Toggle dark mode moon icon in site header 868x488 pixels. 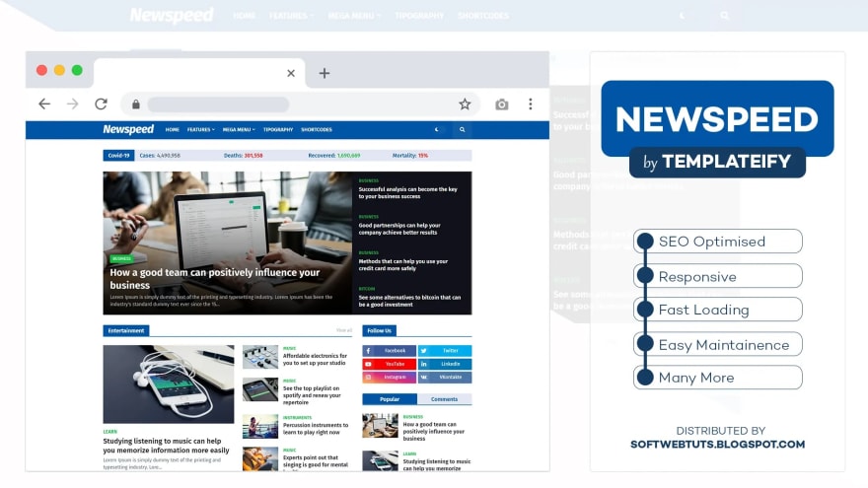(436, 129)
